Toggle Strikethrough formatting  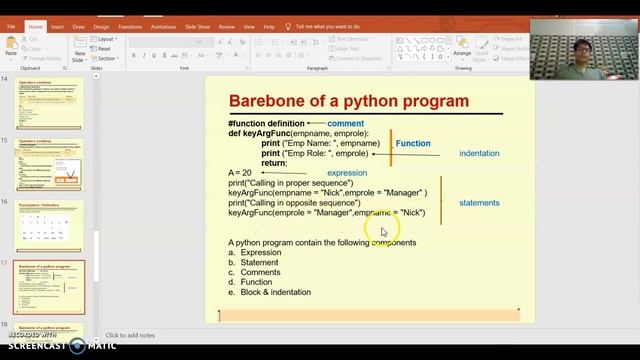(x=174, y=55)
